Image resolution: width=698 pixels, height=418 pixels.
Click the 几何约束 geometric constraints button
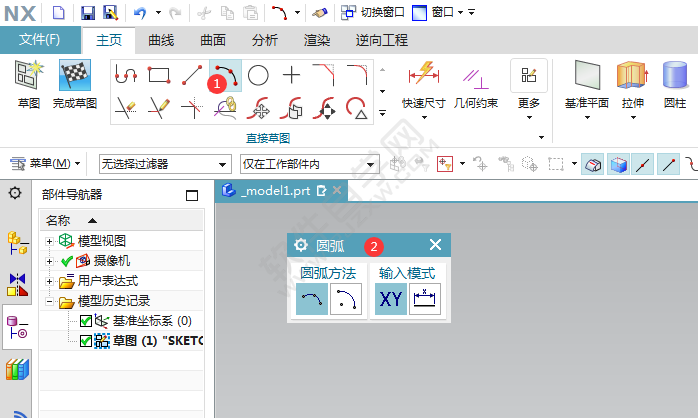pos(475,85)
